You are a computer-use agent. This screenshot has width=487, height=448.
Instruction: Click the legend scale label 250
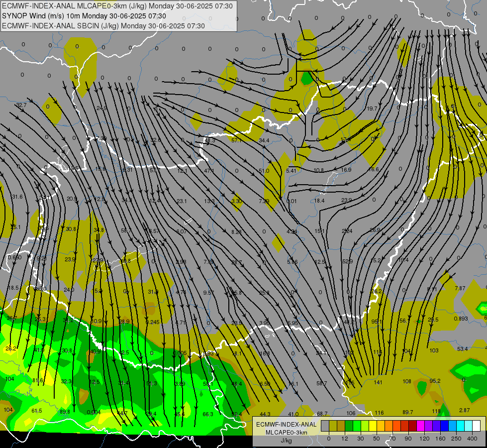point(456,439)
